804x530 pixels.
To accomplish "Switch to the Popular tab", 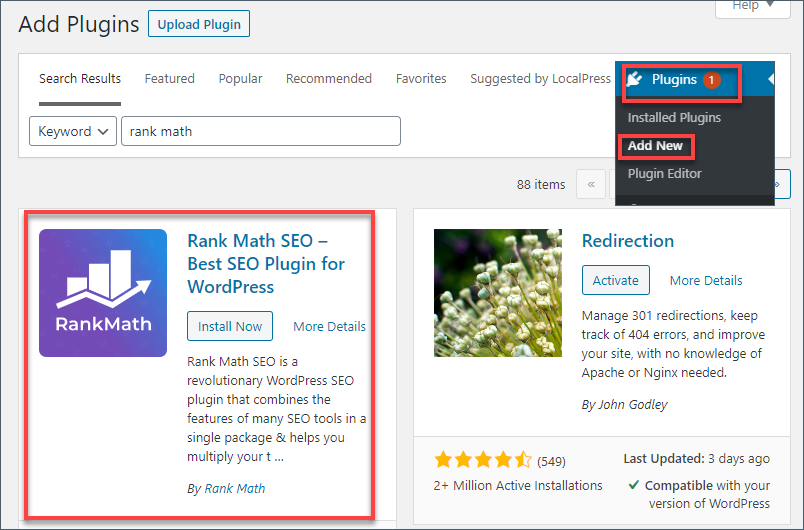I will click(x=240, y=78).
